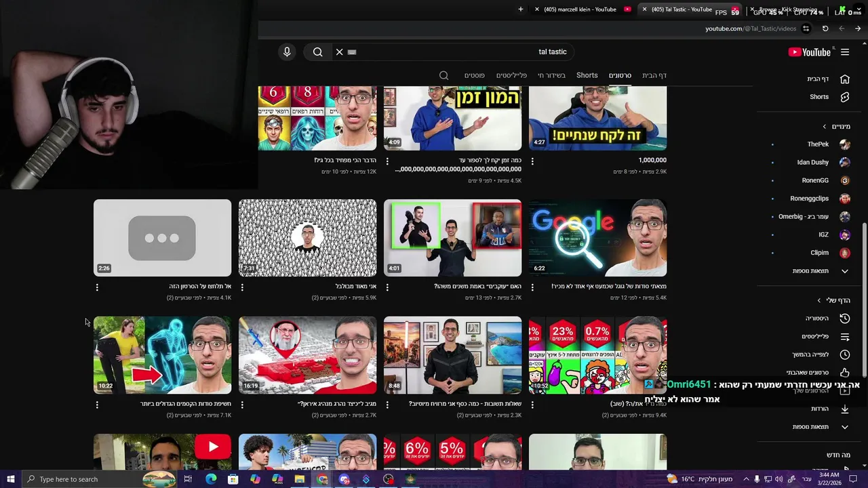Viewport: 868px width, 488px height.
Task: Reload the page with browser refresh icon
Action: [825, 28]
